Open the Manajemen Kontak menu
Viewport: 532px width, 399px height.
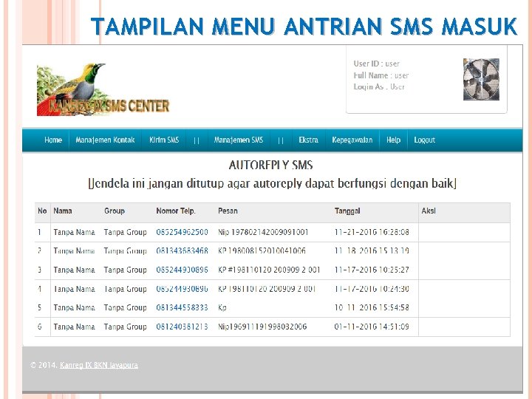tap(105, 140)
